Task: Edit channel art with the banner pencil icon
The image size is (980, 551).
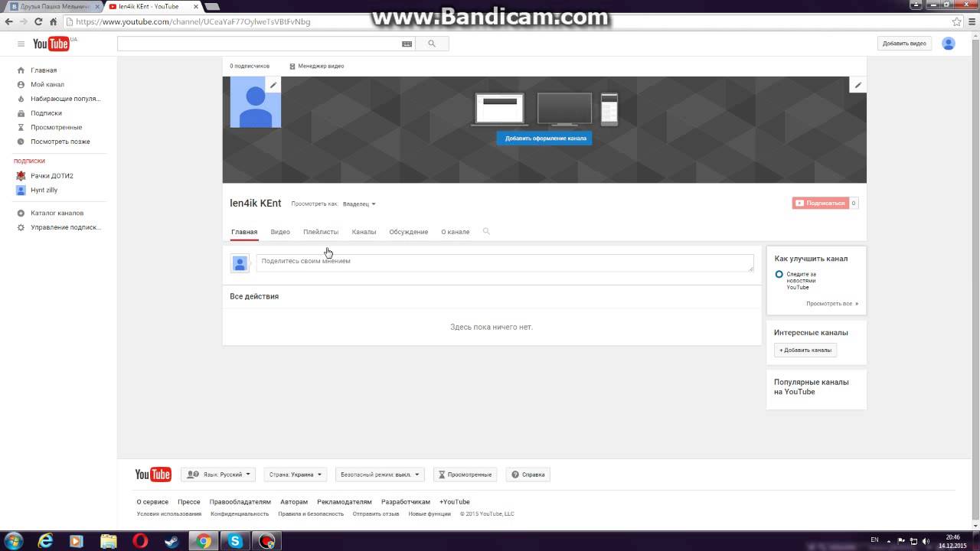Action: [858, 85]
